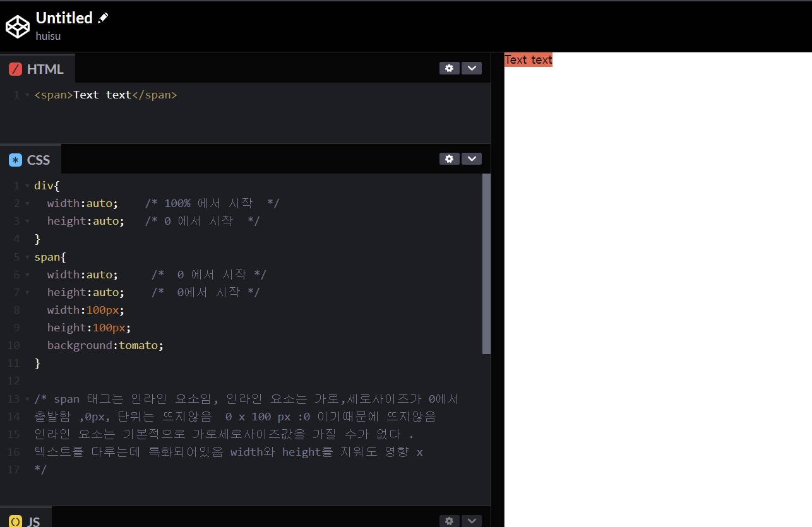Open the huisu author profile link

point(48,36)
